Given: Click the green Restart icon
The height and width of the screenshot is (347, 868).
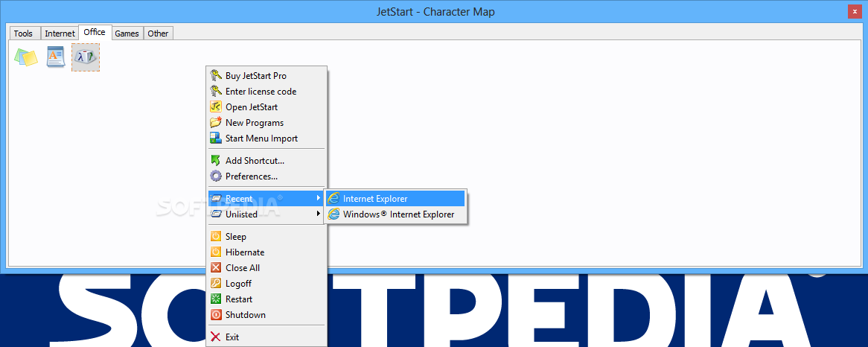Looking at the screenshot, I should click(216, 299).
